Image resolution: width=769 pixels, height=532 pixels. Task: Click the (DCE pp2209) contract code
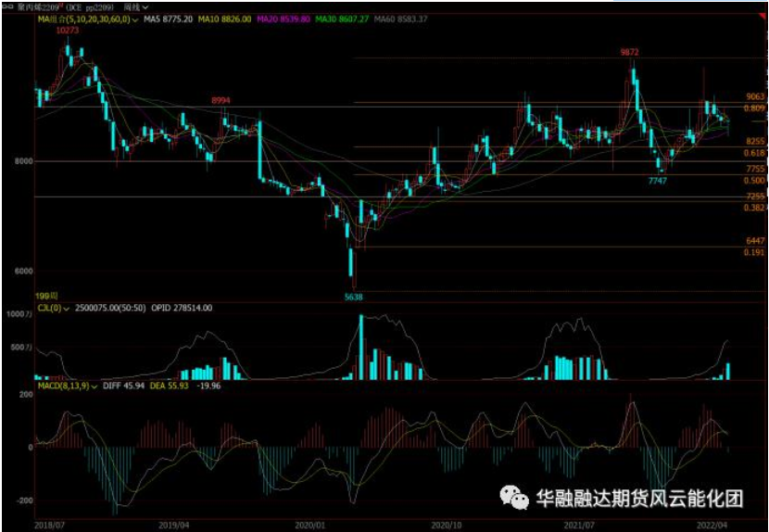coord(91,7)
